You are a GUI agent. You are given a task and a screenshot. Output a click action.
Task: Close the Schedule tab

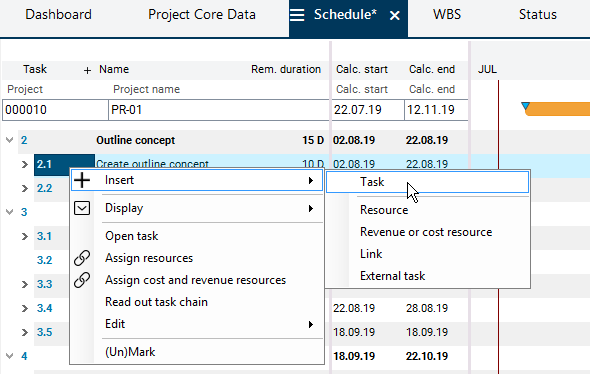394,15
